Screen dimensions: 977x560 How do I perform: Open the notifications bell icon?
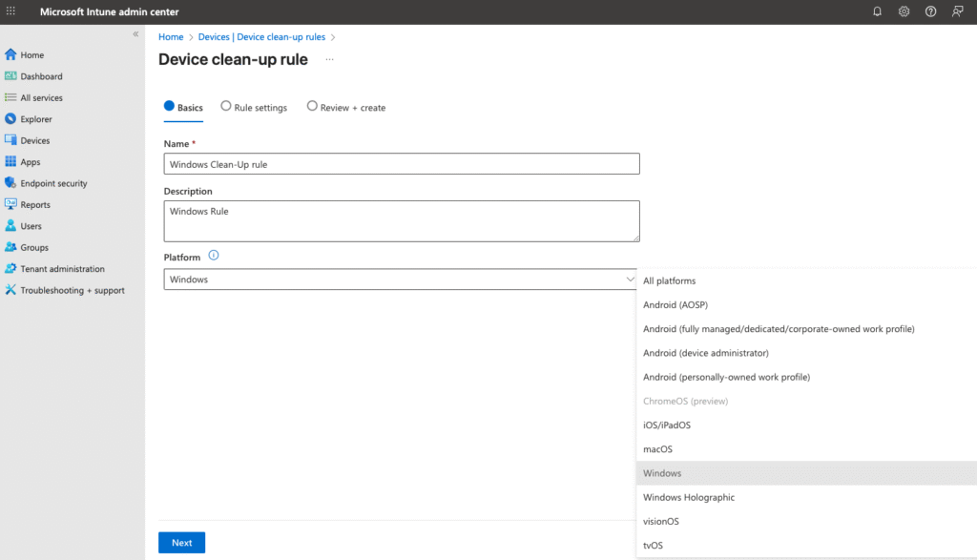pyautogui.click(x=878, y=11)
